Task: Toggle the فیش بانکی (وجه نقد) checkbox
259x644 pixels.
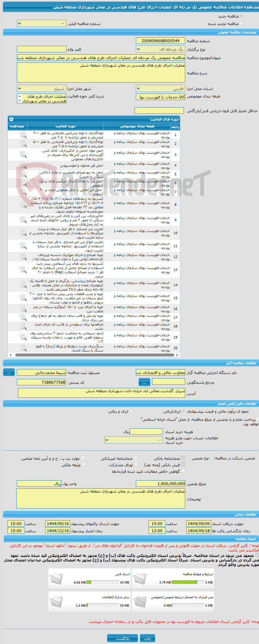Action: (x=183, y=464)
